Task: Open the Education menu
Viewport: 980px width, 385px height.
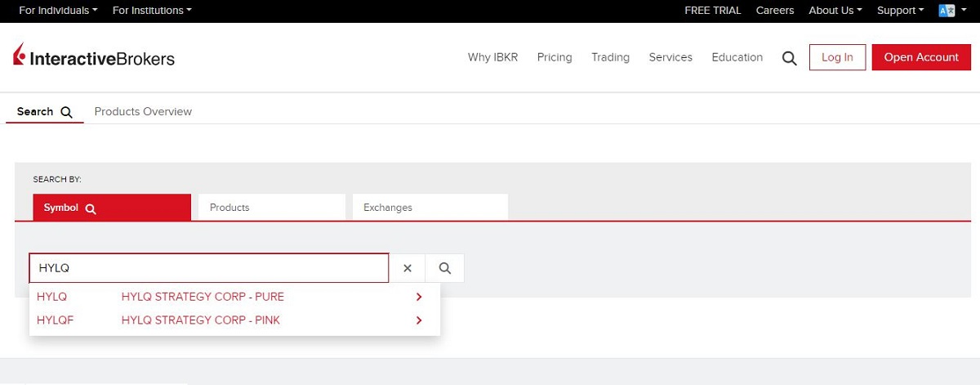Action: [737, 57]
